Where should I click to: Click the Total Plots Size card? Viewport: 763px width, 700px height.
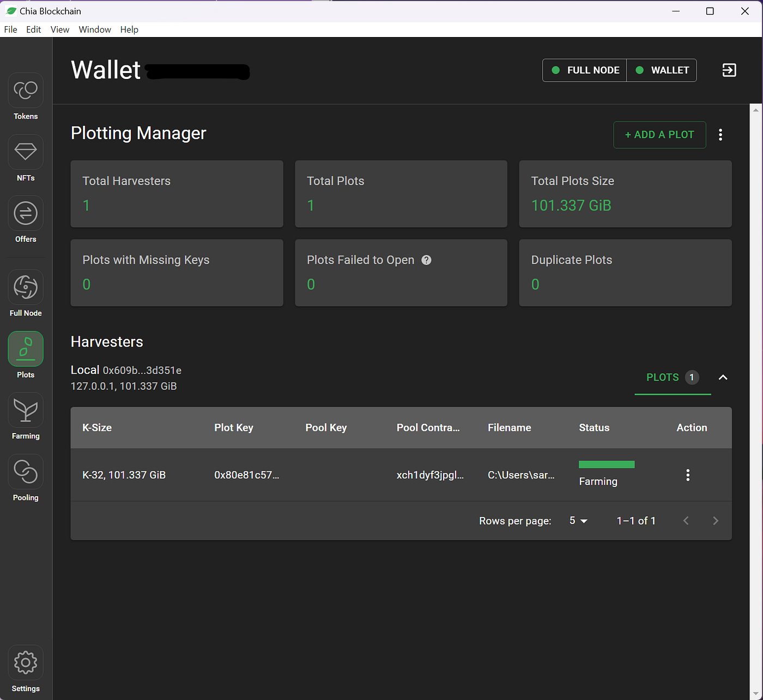tap(626, 194)
